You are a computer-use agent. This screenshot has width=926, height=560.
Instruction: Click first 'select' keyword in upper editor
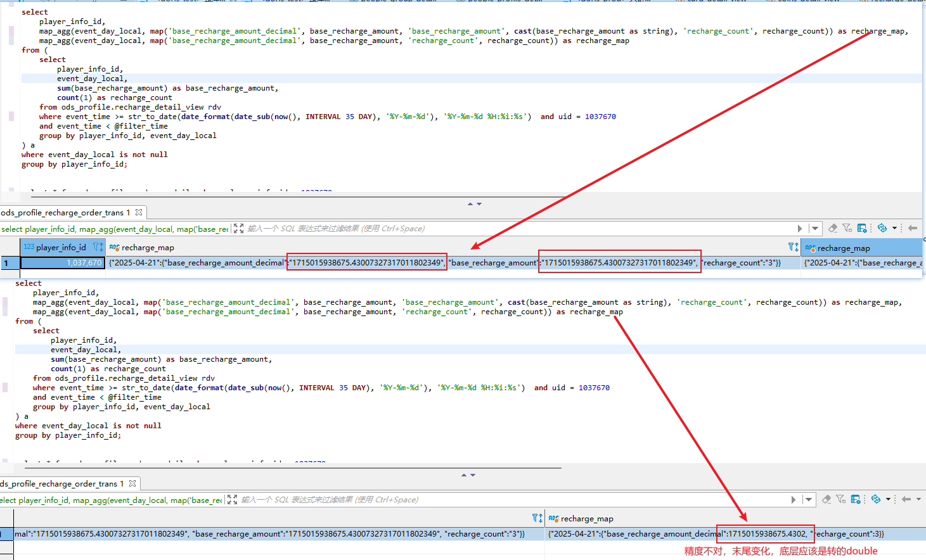(x=35, y=12)
